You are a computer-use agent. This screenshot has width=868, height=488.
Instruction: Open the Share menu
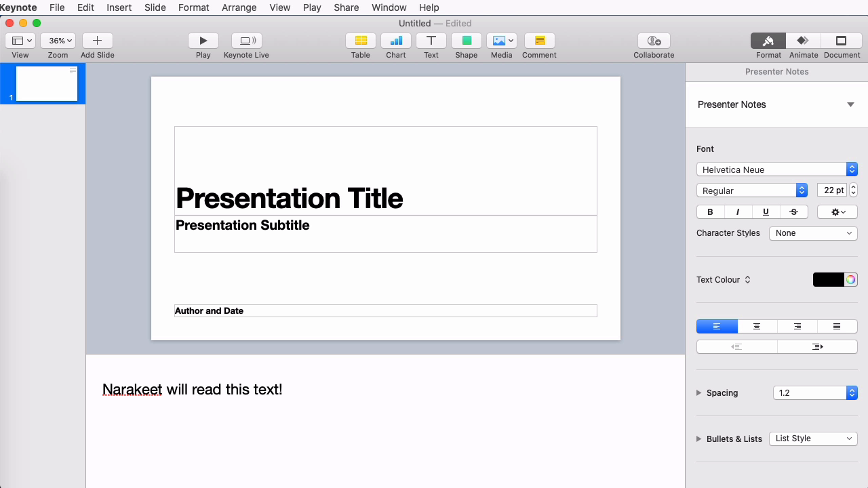tap(347, 7)
